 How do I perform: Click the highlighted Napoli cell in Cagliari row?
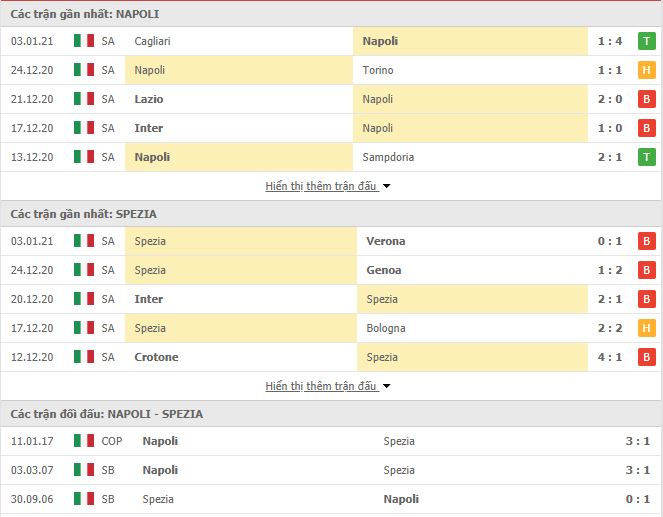point(470,41)
